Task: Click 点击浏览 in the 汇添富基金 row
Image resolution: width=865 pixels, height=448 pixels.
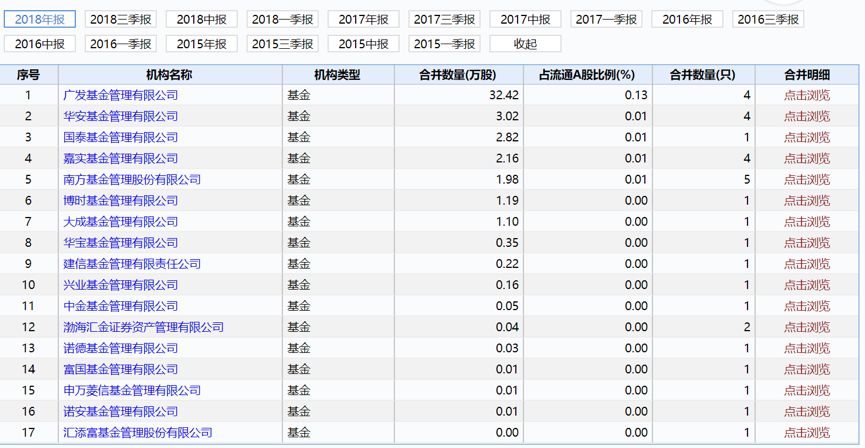Action: [x=807, y=433]
